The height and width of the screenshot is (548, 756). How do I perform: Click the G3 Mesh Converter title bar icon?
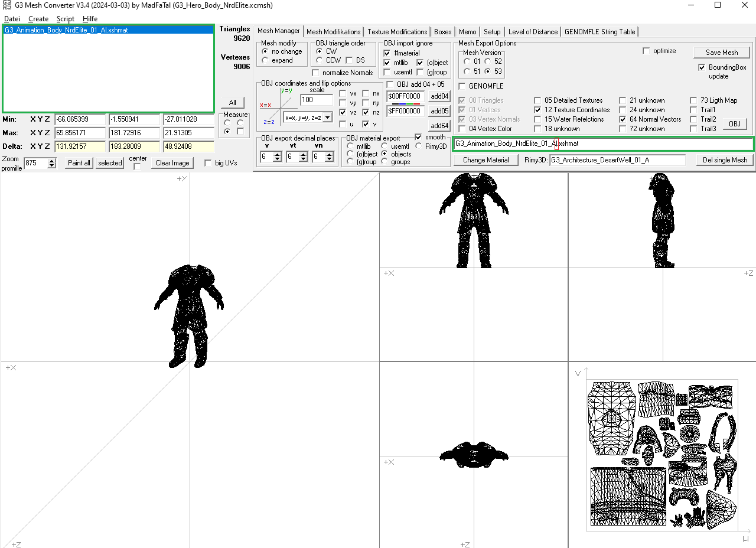click(x=6, y=5)
